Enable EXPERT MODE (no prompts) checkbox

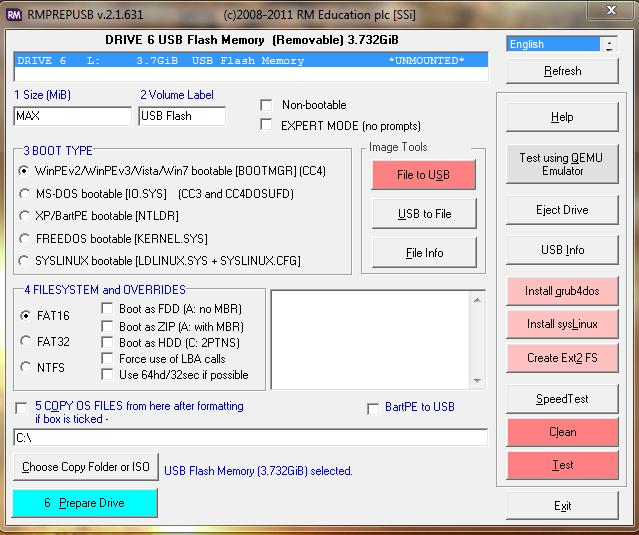pos(266,125)
